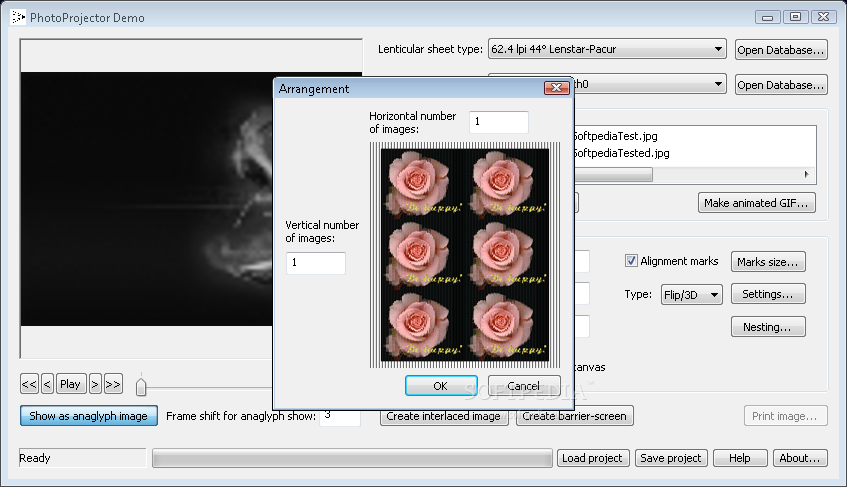Minimize the PhotoProjector window
This screenshot has width=847, height=487.
pyautogui.click(x=768, y=17)
